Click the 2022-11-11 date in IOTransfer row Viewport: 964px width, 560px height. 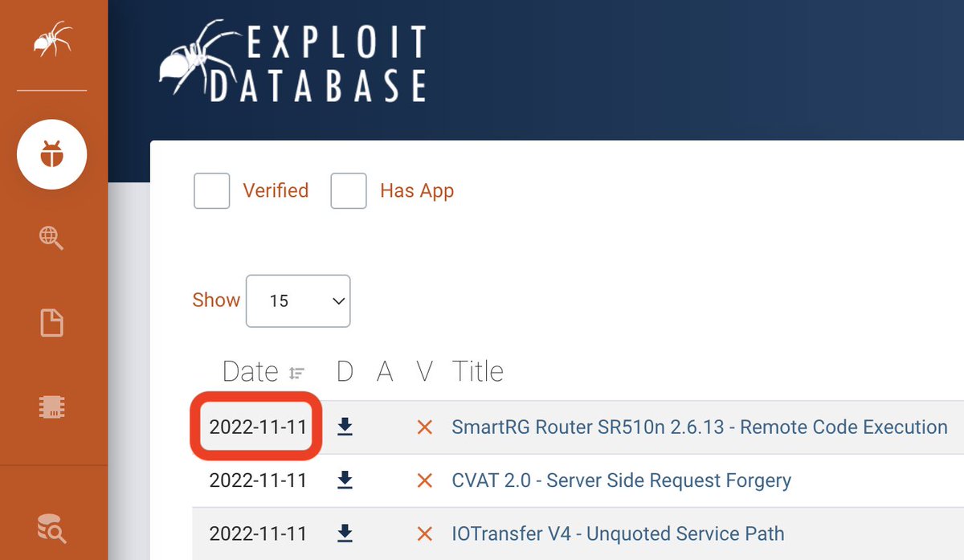(x=258, y=533)
